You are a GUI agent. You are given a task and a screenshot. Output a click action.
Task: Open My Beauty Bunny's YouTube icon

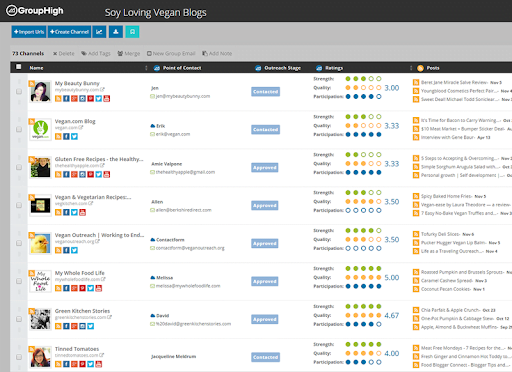tap(107, 99)
